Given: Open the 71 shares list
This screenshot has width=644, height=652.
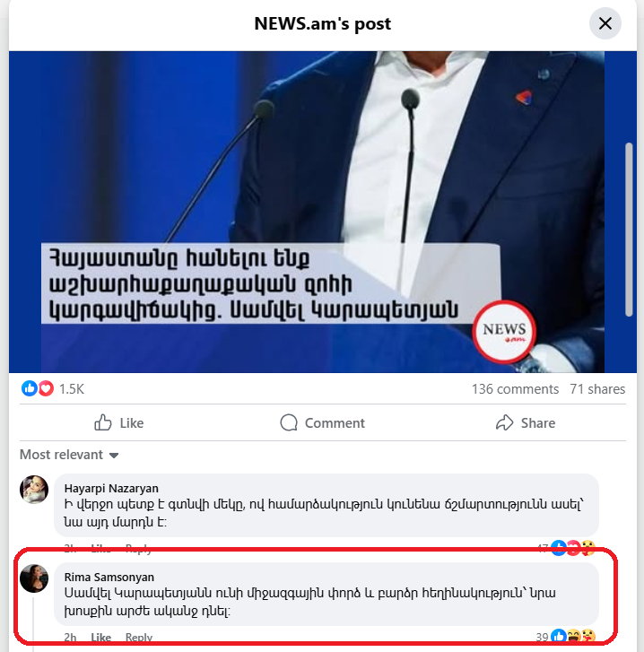Looking at the screenshot, I should [597, 389].
